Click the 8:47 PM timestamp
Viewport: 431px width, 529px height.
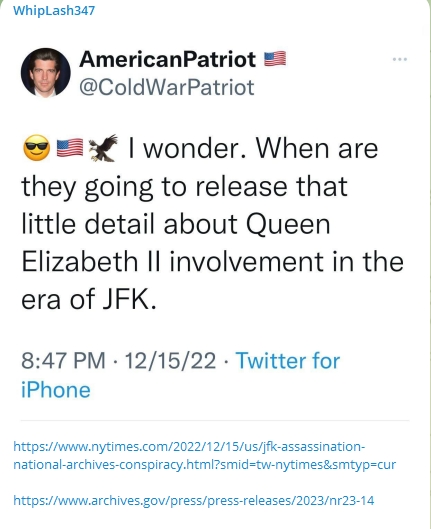[63, 360]
